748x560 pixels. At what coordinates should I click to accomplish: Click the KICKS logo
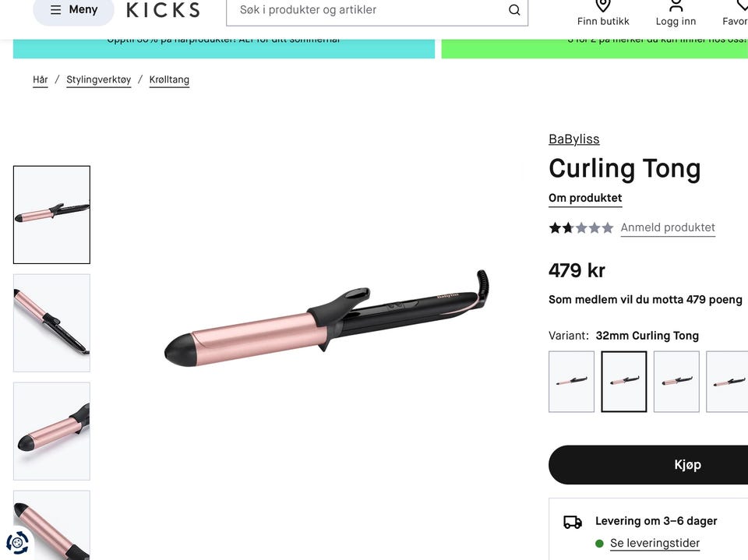(x=163, y=10)
